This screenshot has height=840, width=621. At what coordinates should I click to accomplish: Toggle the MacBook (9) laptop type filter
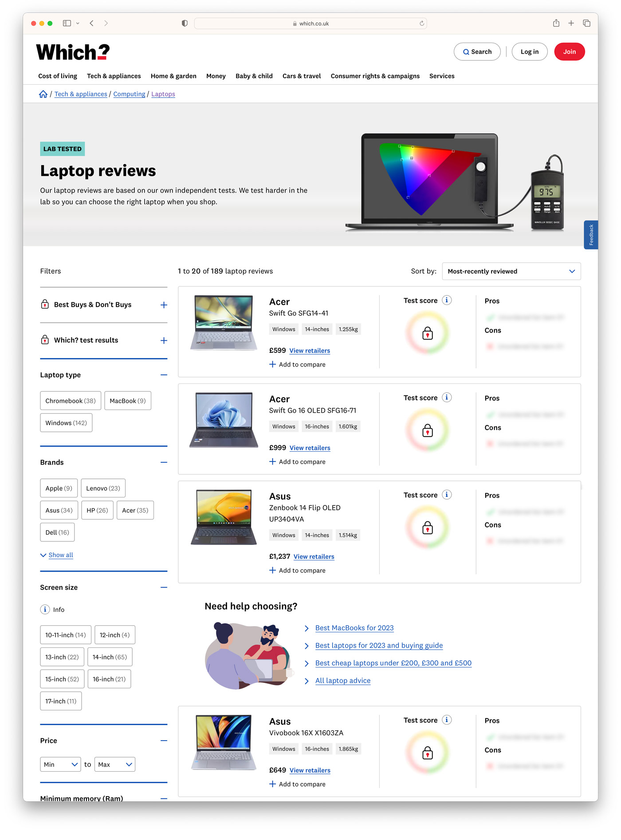click(128, 401)
